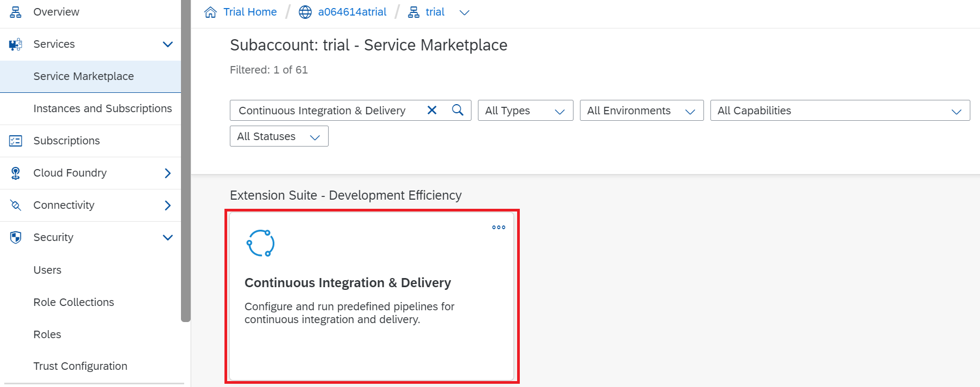
Task: Click the trial subaccount hierarchy icon
Action: tap(413, 12)
